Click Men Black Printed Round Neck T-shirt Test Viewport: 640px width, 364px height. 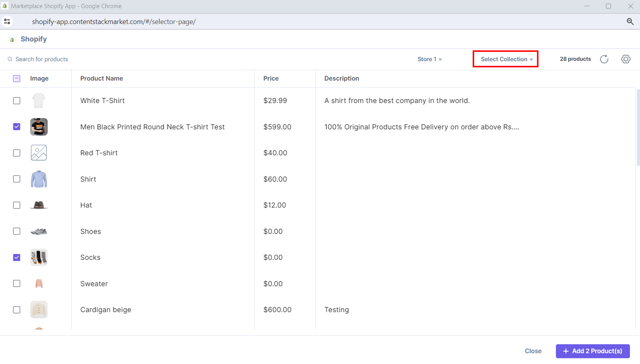click(x=152, y=127)
